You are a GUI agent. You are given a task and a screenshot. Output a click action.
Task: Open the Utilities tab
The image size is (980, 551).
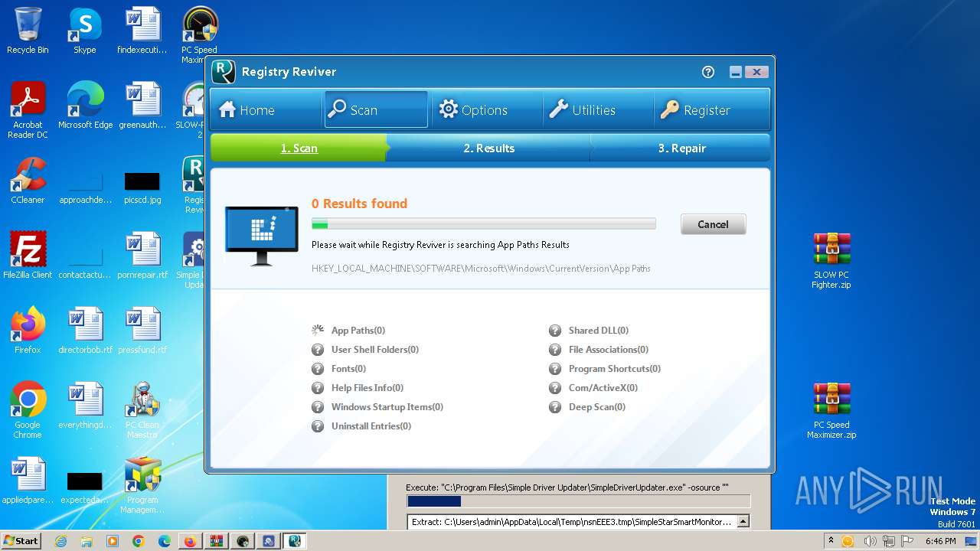pyautogui.click(x=596, y=109)
